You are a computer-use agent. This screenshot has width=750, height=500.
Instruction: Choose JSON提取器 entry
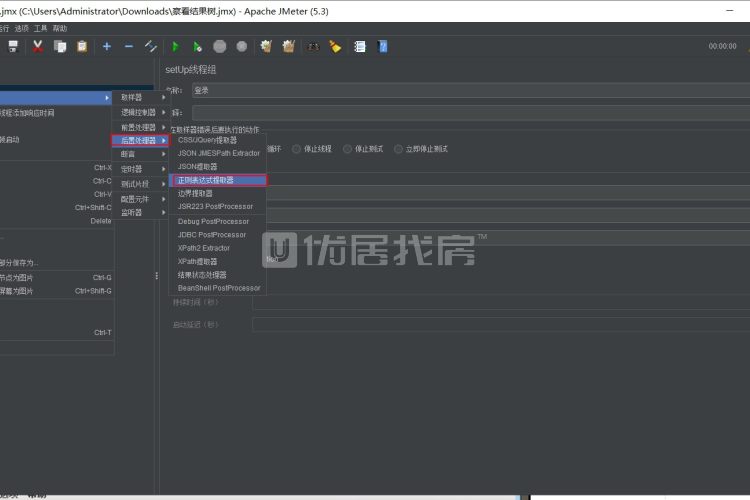tap(218, 167)
